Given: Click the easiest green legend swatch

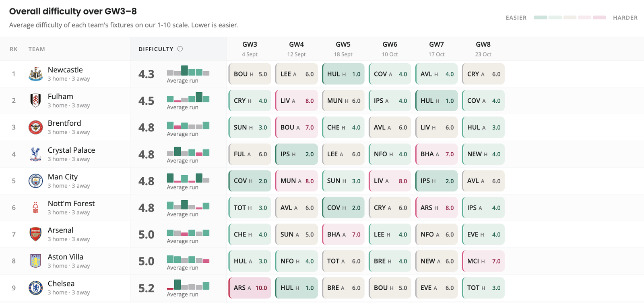Looking at the screenshot, I should 540,17.
